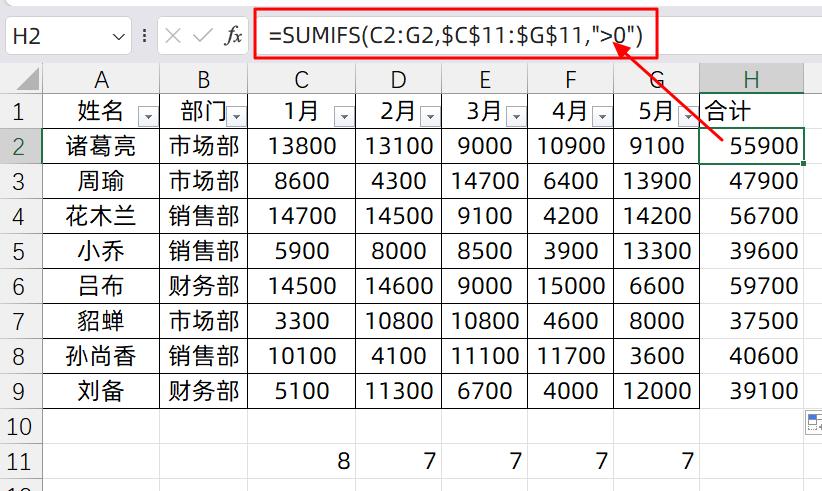
Task: Click cell with value 8600
Action: tap(301, 181)
